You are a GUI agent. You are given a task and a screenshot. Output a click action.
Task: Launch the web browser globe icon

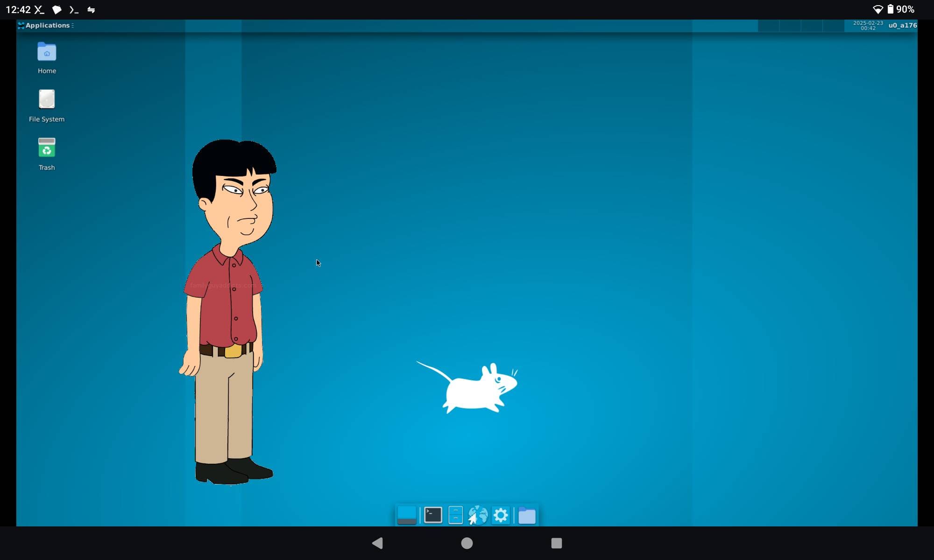(x=478, y=515)
